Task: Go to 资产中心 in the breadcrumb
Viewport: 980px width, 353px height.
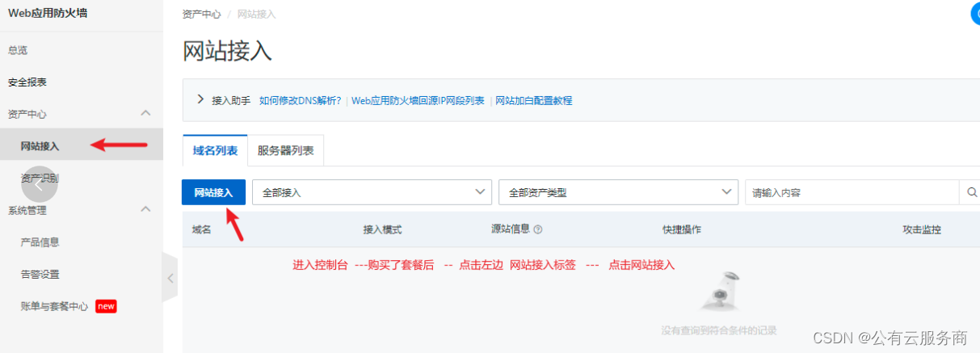Action: pyautogui.click(x=202, y=15)
